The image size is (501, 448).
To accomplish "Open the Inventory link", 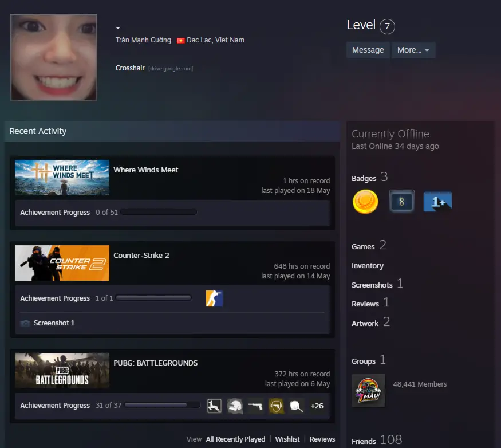I will click(368, 266).
